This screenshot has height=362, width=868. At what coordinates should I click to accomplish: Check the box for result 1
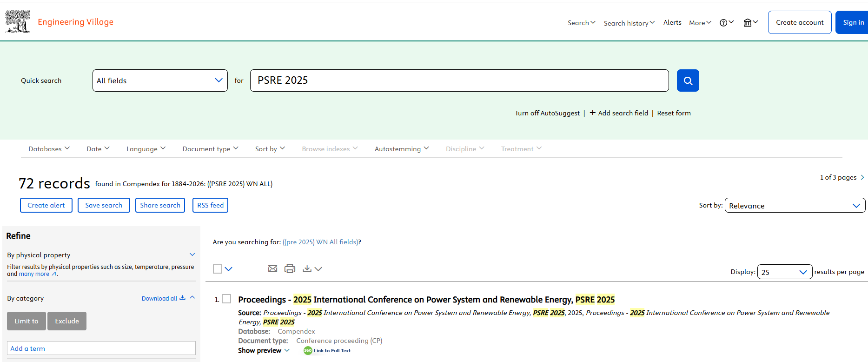226,299
